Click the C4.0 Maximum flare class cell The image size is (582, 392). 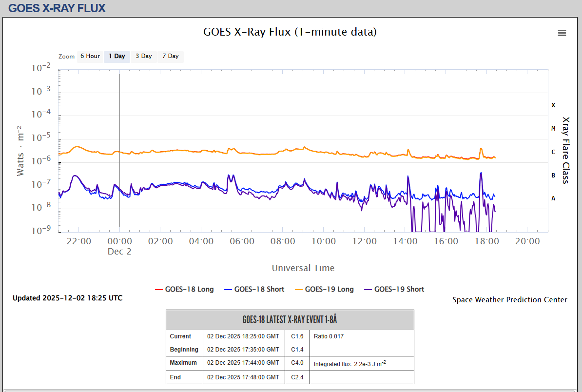(297, 363)
